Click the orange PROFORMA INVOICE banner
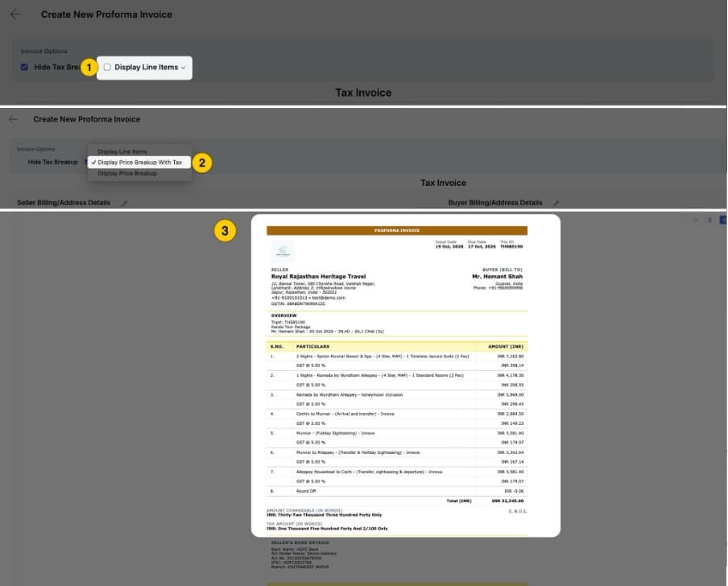728x586 pixels. point(397,230)
